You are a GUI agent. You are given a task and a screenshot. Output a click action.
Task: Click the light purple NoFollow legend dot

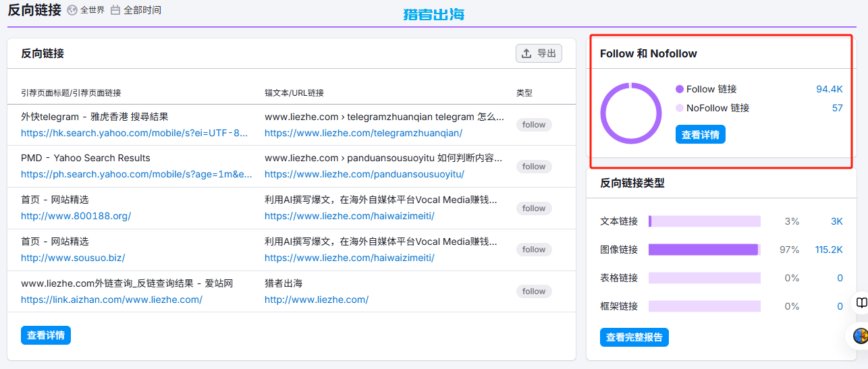(679, 108)
